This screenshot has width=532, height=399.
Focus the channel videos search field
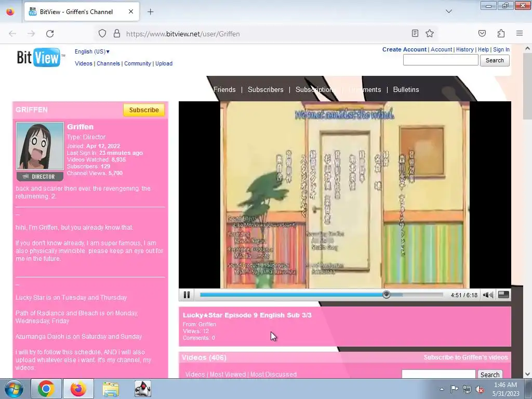pos(438,374)
